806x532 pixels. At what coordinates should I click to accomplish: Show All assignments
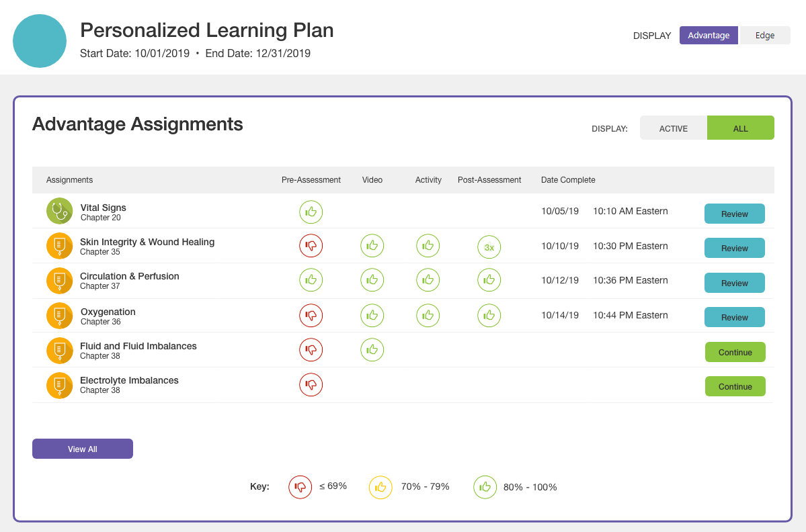740,128
